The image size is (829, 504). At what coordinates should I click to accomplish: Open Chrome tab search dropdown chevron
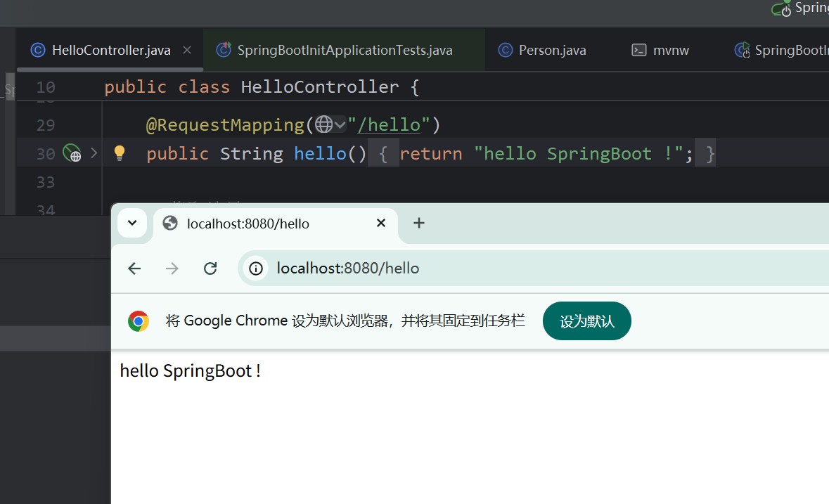[132, 223]
